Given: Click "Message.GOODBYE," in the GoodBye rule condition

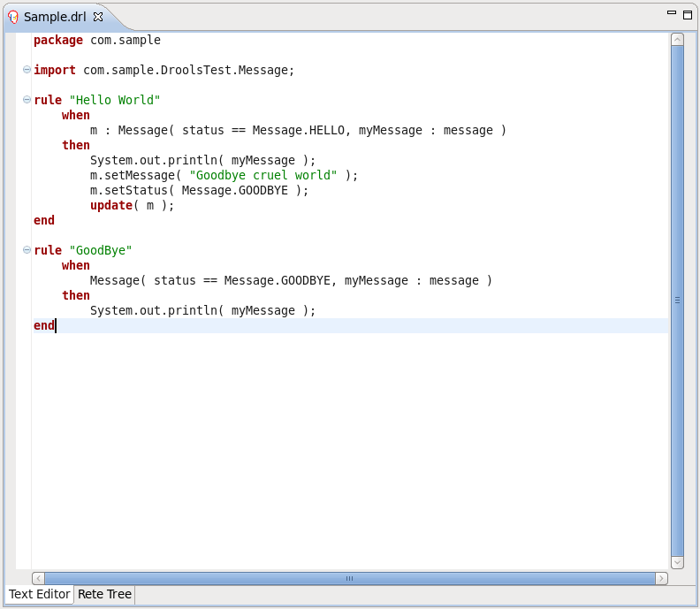Looking at the screenshot, I should tap(280, 280).
